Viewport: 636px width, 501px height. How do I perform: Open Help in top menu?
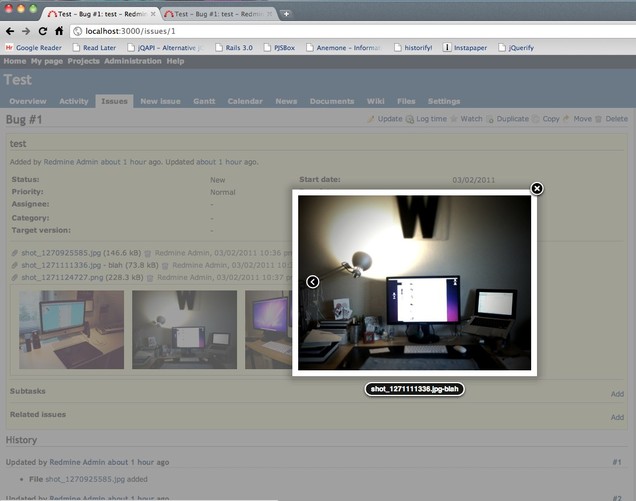(175, 61)
